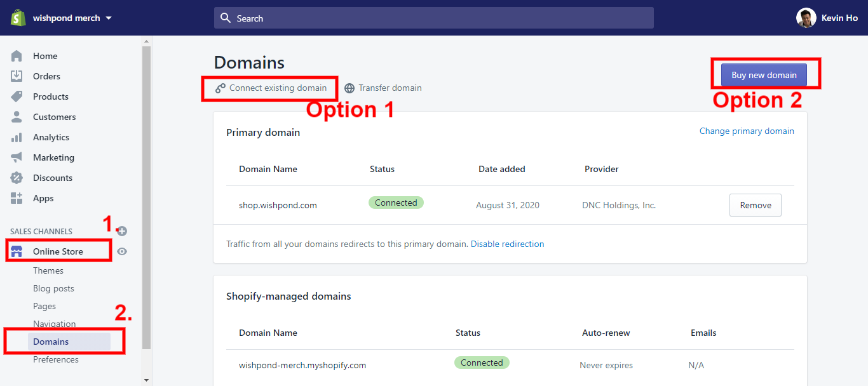Click the Marketing megaphone icon
The image size is (868, 386).
coord(17,157)
